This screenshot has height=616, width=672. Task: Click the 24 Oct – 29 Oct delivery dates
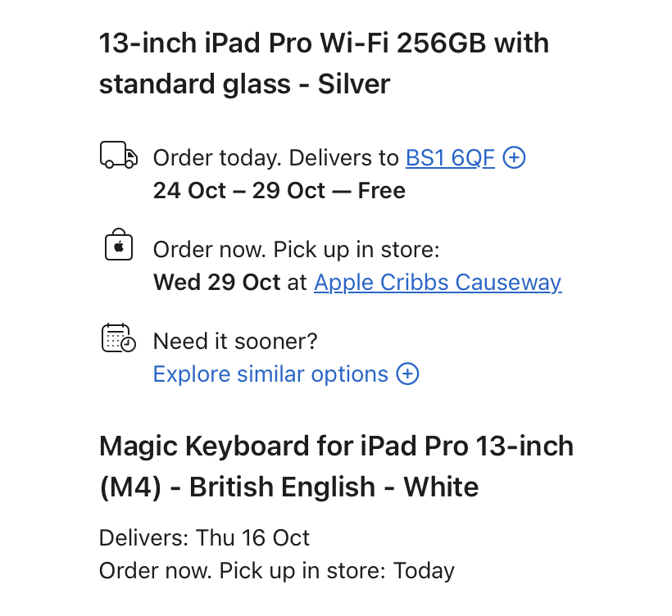coord(238,191)
